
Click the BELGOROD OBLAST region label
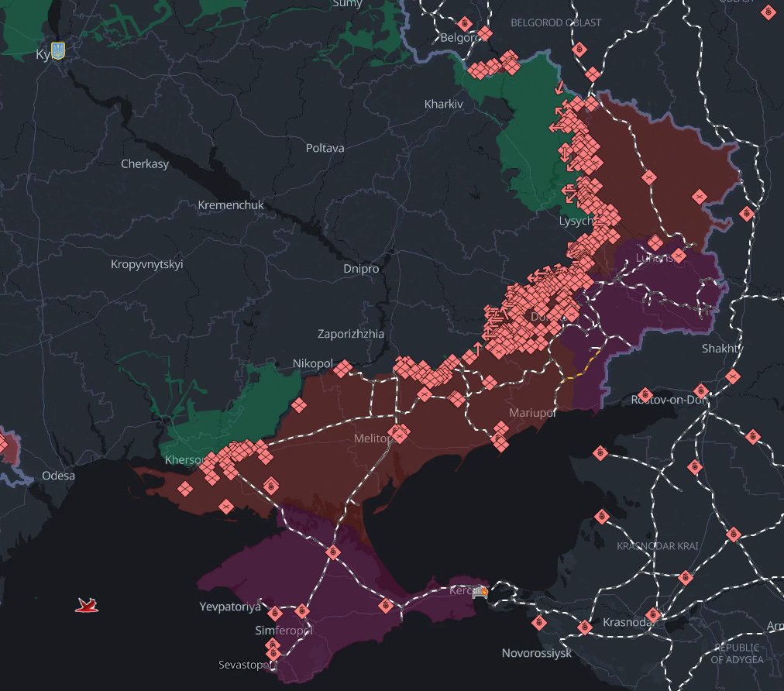click(555, 22)
